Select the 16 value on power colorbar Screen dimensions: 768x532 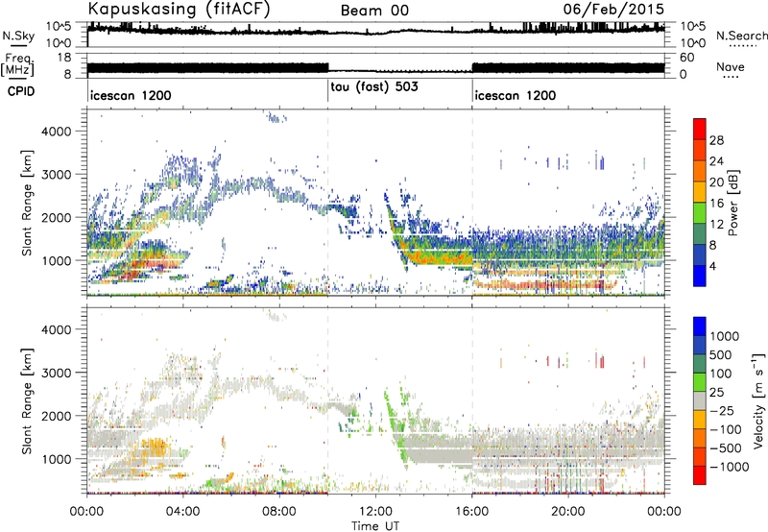click(716, 204)
